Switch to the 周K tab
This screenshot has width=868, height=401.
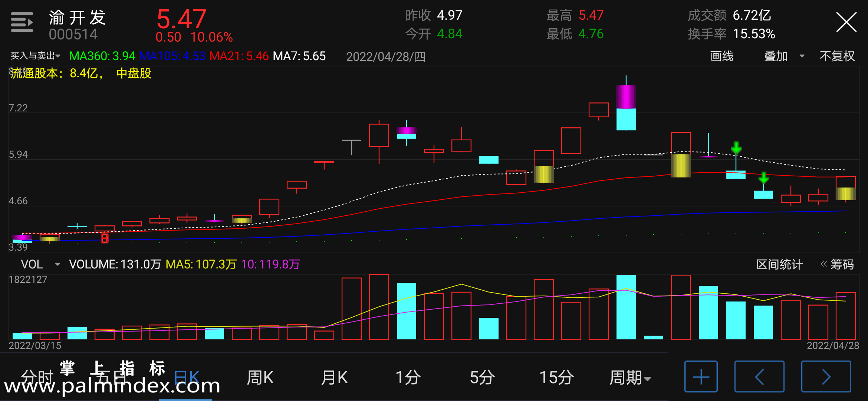click(260, 378)
